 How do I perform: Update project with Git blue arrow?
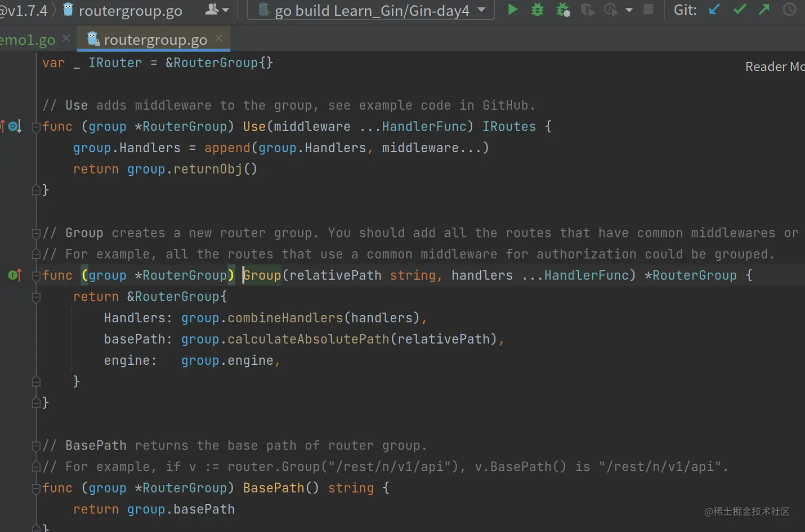(x=714, y=10)
